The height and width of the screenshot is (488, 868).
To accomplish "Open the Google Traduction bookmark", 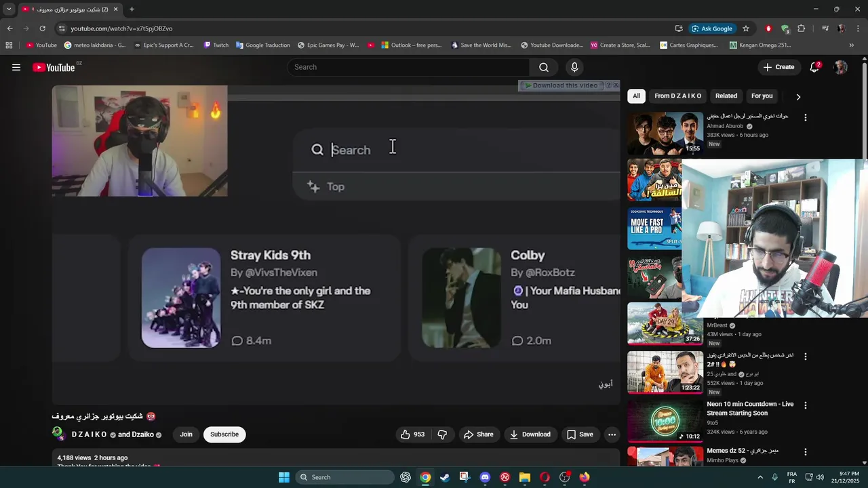I will click(263, 45).
